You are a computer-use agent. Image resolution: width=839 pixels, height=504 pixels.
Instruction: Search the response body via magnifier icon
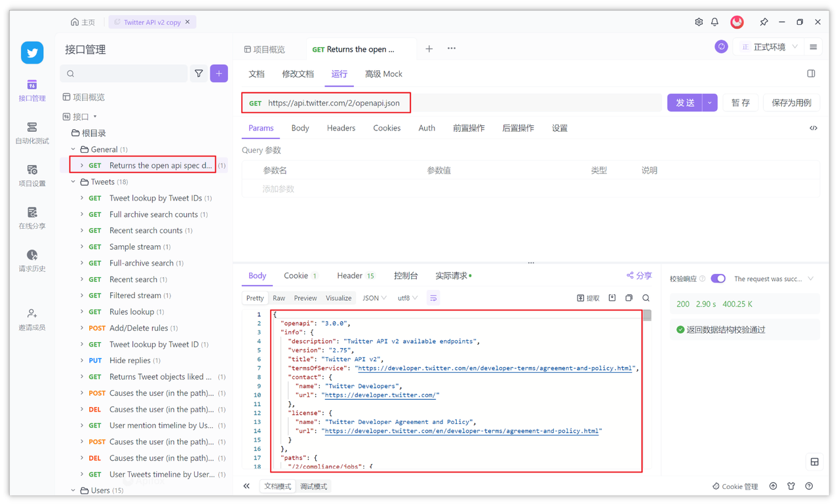click(x=646, y=298)
